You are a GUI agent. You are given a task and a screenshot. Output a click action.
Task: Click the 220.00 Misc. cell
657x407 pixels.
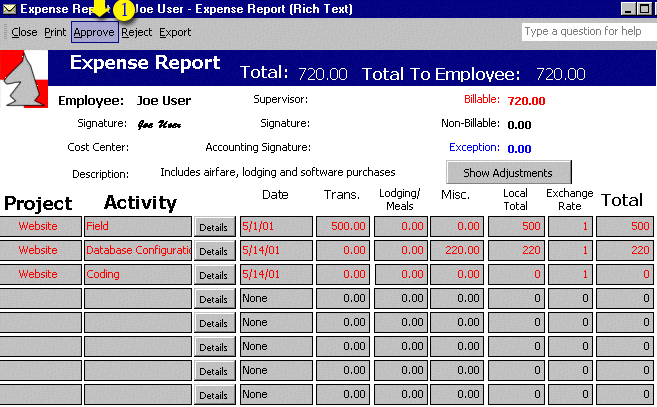coord(457,250)
